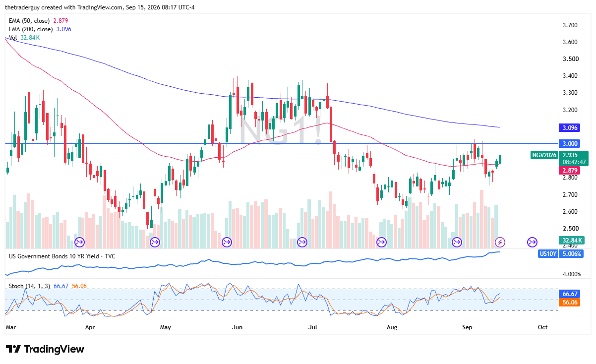The height and width of the screenshot is (364, 596).
Task: Click the 32.84K volume tag on axis
Action: 571,240
